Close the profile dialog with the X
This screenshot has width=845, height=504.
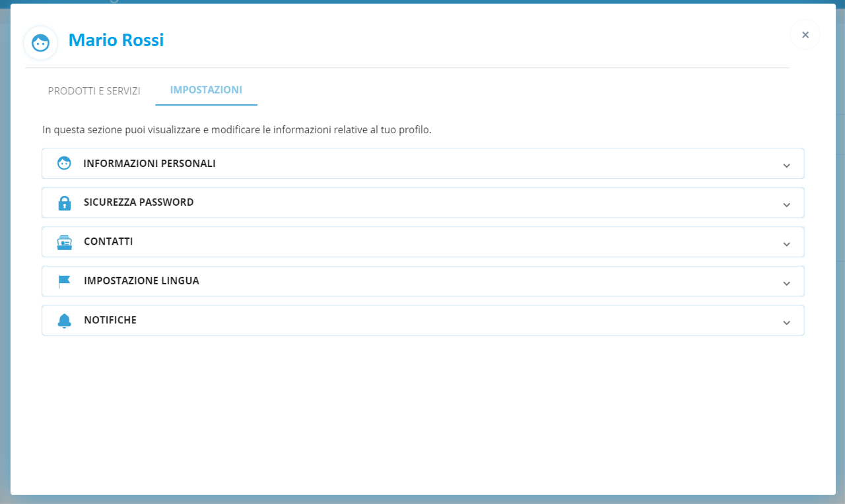pyautogui.click(x=805, y=35)
